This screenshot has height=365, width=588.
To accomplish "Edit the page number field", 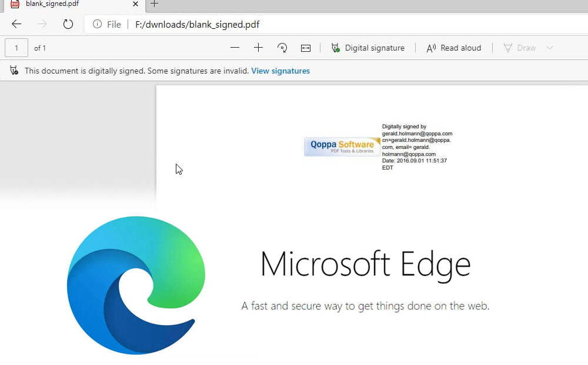I will [16, 48].
